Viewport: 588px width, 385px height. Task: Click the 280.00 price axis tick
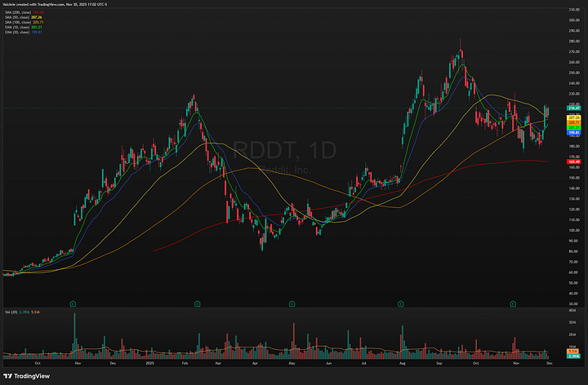[x=574, y=42]
